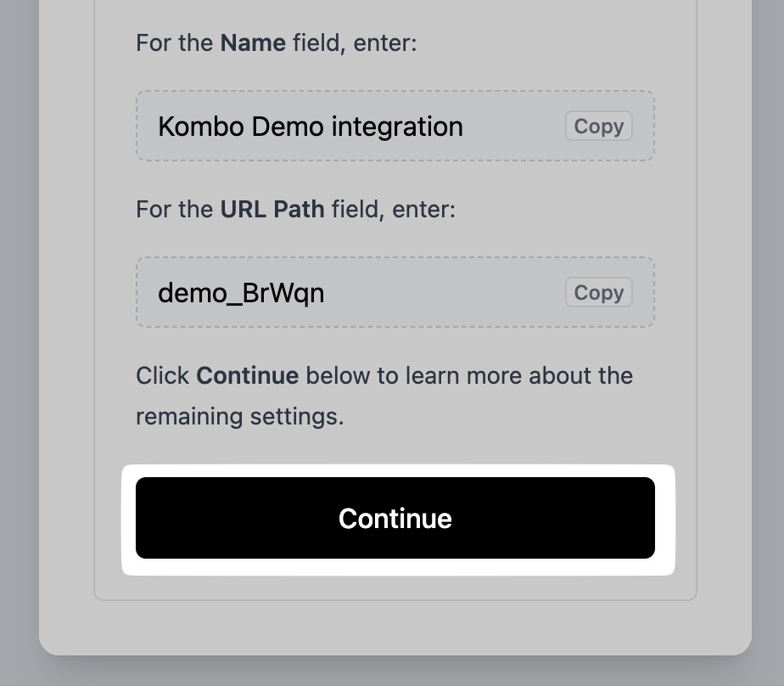Copy the Kombo Demo integration name
Image resolution: width=784 pixels, height=686 pixels.
point(598,127)
